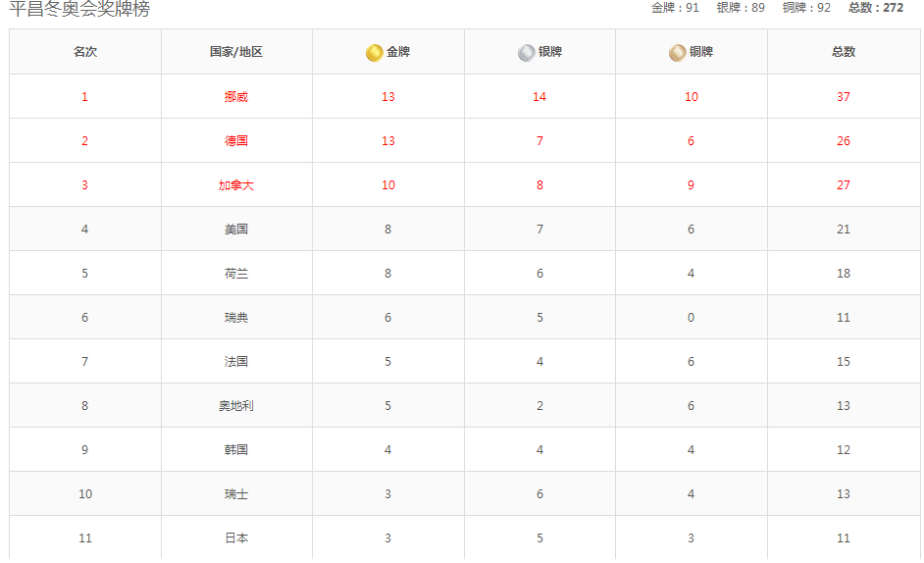The height and width of the screenshot is (563, 924).
Task: Click the 金牌：91 summary at top
Action: click(675, 8)
